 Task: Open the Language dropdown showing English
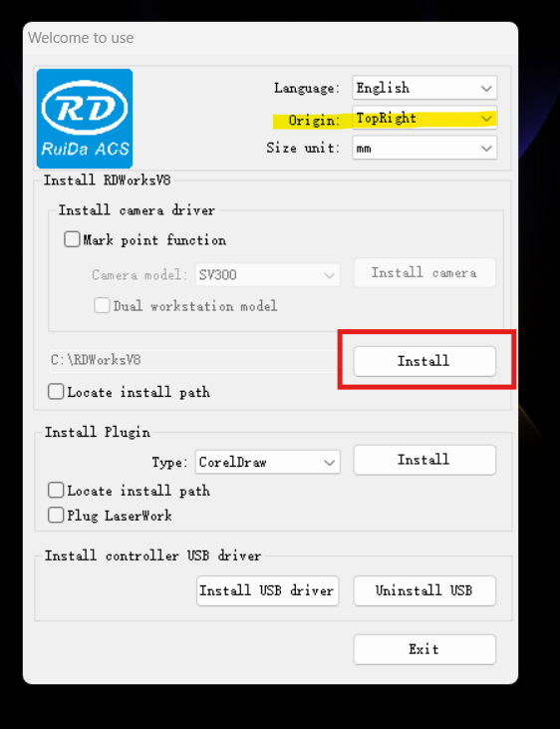424,88
